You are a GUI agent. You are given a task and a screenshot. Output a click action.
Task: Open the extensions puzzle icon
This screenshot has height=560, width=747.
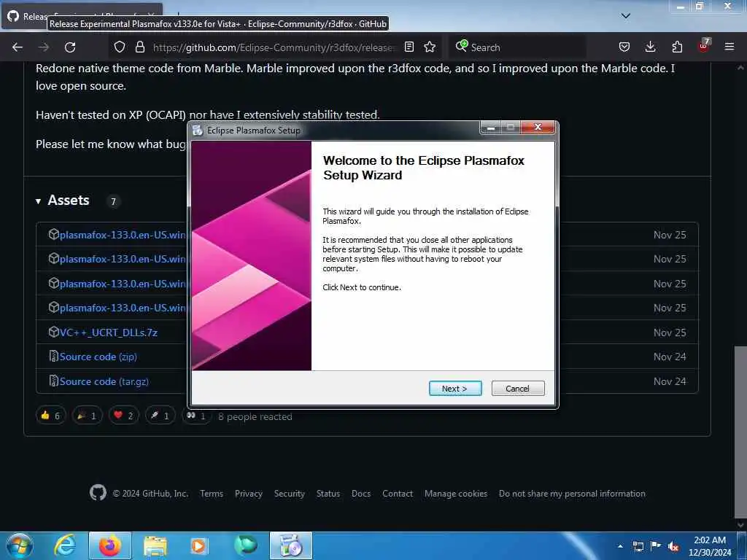coord(677,47)
